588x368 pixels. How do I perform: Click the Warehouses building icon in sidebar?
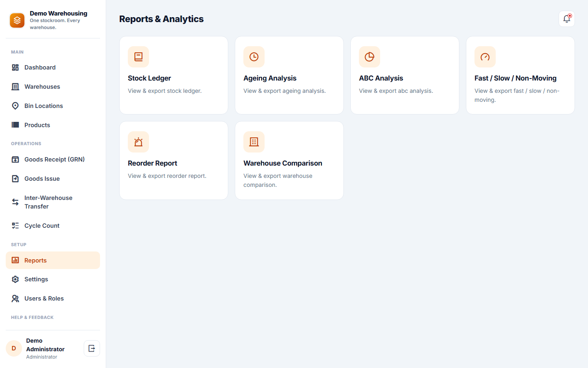click(x=15, y=87)
